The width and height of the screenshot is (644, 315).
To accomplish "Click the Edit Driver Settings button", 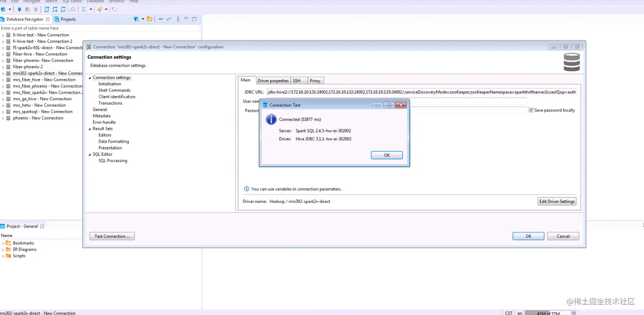I will pyautogui.click(x=557, y=201).
